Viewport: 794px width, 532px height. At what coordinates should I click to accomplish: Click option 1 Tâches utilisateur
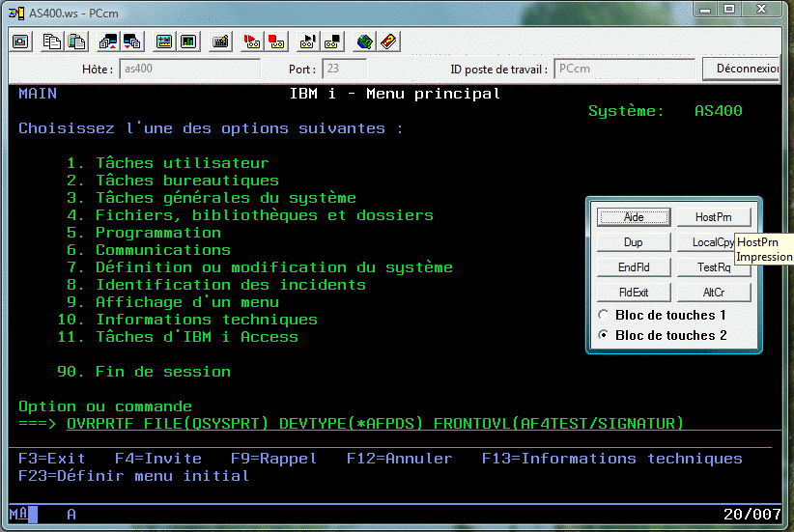[x=168, y=163]
